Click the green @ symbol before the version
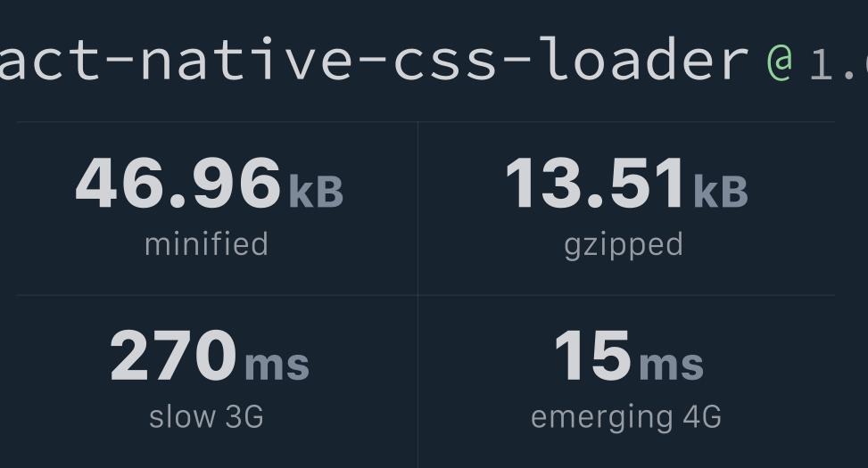Viewport: 868px width, 468px height. pos(780,62)
